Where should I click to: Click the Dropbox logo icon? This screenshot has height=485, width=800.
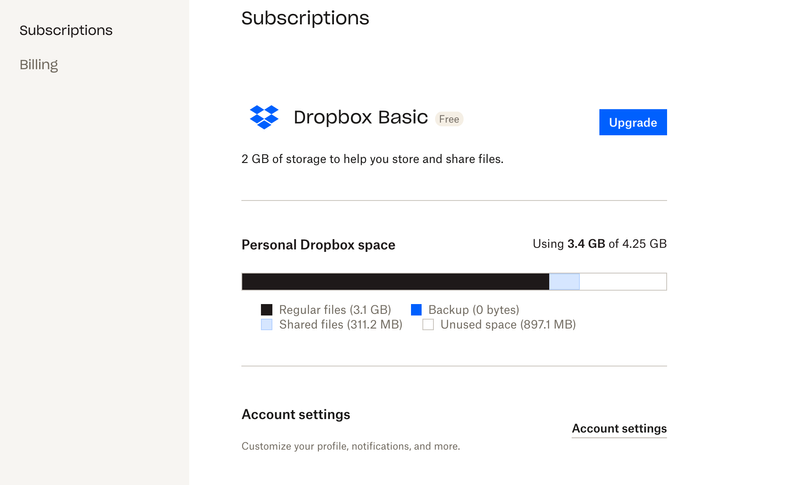(x=264, y=117)
